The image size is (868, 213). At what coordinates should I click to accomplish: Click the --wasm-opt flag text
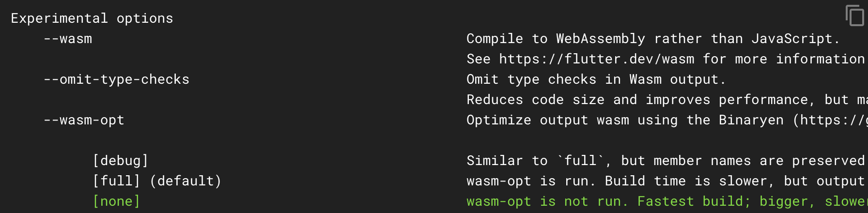(x=84, y=120)
